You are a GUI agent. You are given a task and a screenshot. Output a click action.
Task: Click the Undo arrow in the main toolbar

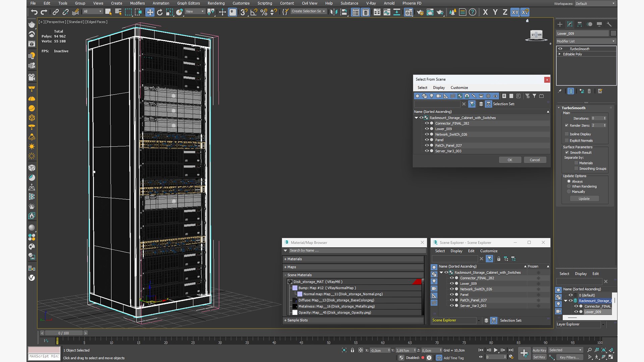point(34,12)
